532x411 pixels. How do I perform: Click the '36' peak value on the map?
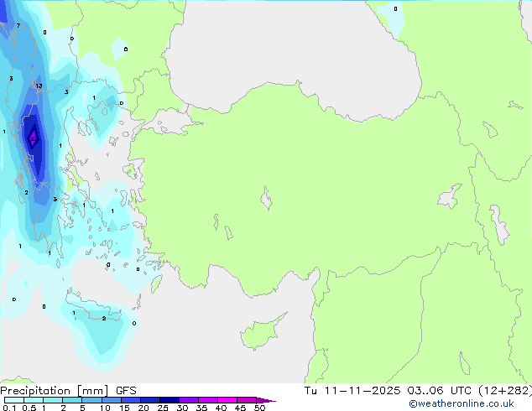click(33, 138)
